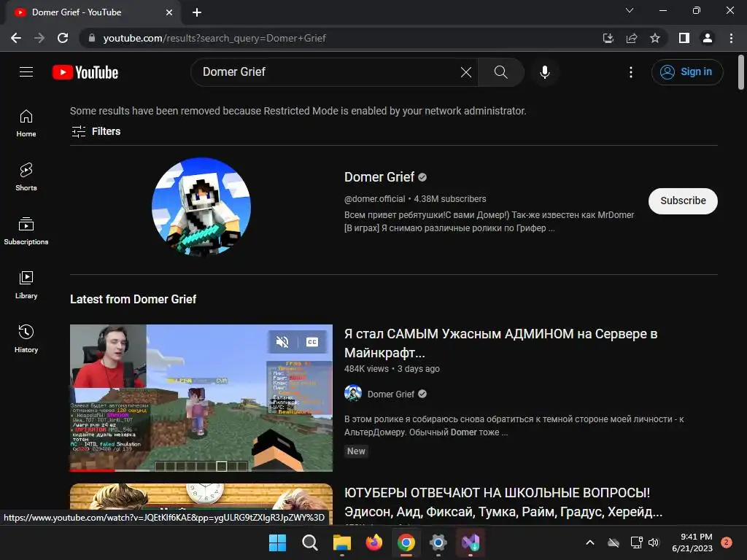Close the Domer Grief YouTube tab
747x560 pixels.
tap(169, 12)
